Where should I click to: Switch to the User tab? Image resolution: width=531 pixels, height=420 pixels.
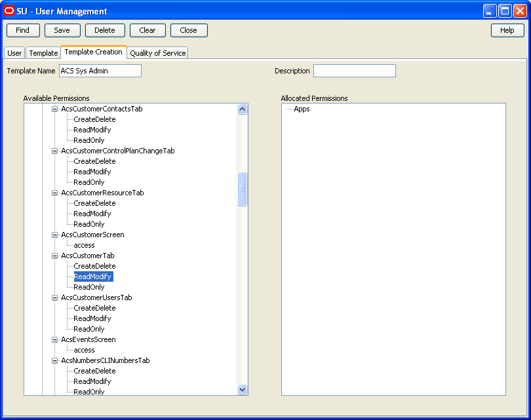coord(14,53)
